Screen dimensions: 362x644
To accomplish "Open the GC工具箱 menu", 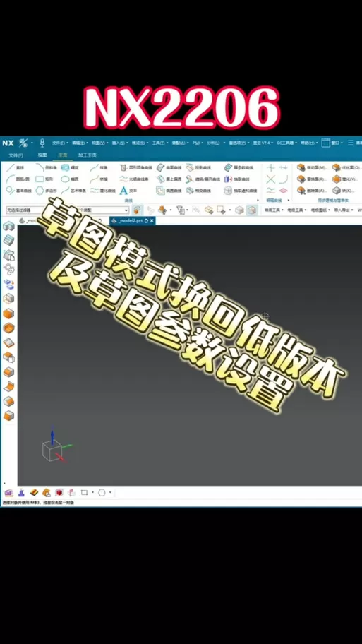I will (x=286, y=143).
